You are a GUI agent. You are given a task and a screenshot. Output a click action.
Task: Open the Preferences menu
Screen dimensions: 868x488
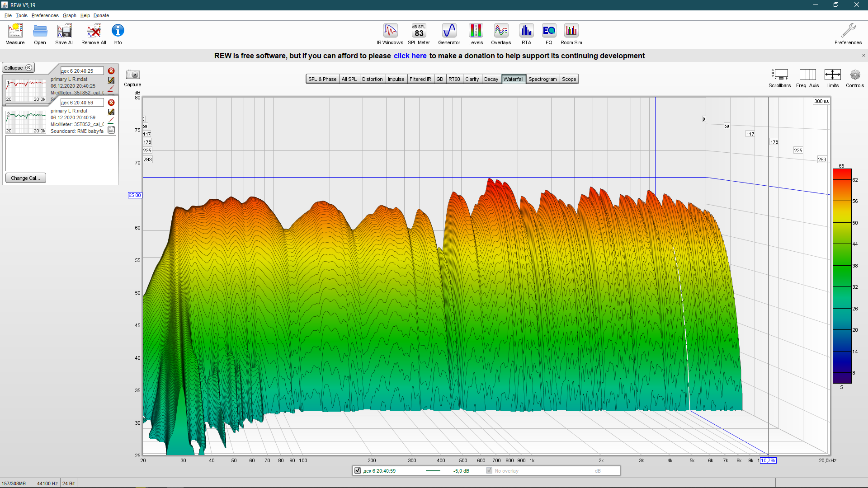point(45,15)
